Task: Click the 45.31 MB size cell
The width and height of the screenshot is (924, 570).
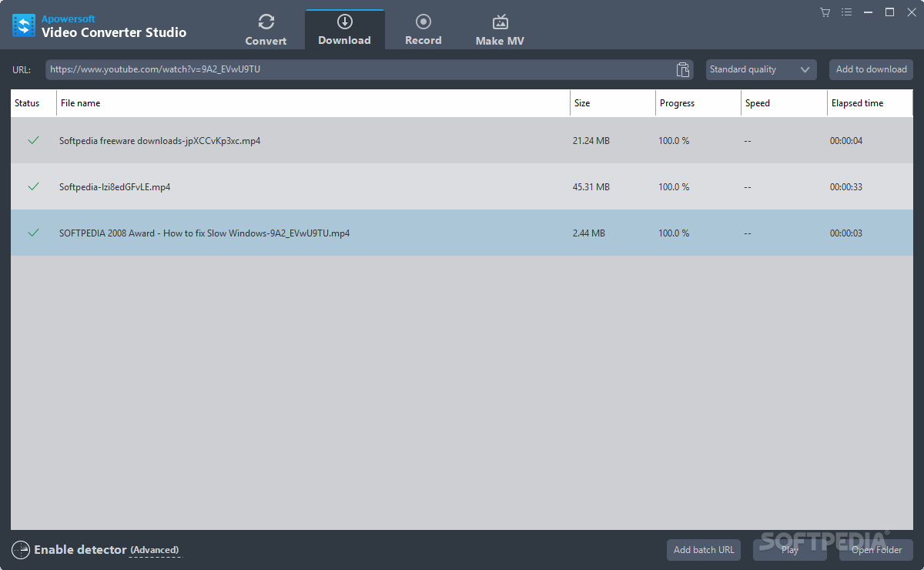Action: [x=591, y=187]
